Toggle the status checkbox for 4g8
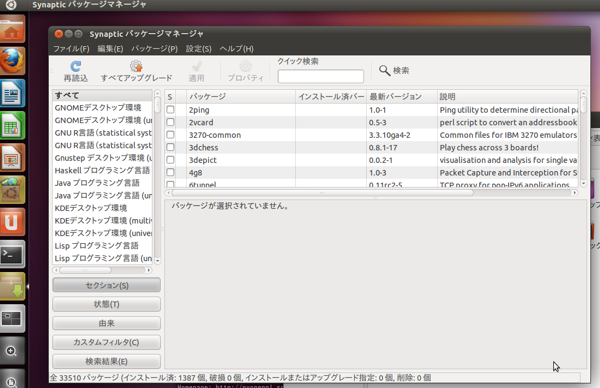The width and height of the screenshot is (600, 388). coord(170,173)
